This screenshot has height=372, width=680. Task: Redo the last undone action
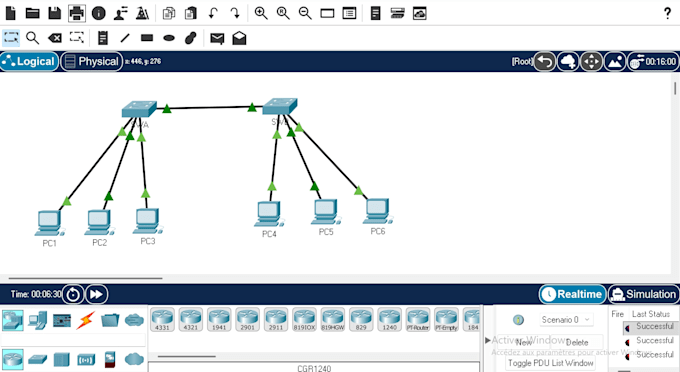(235, 13)
